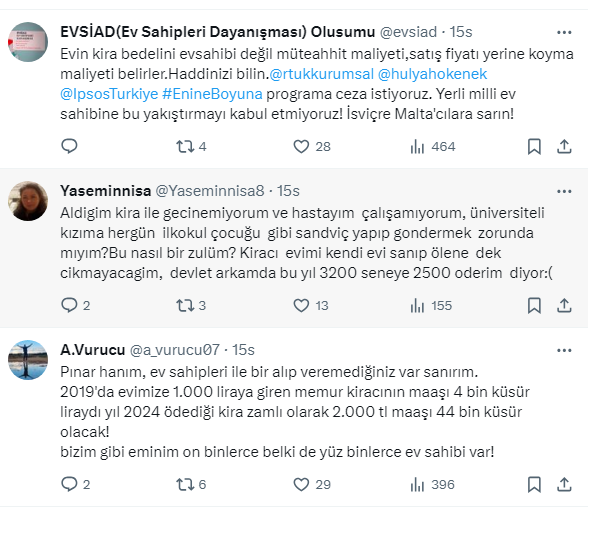
Task: Open A.Vurucu's profile name
Action: point(92,349)
